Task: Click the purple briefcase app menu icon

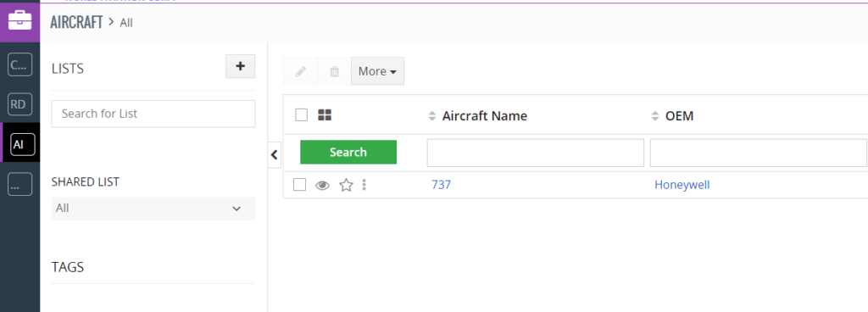Action: tap(20, 21)
